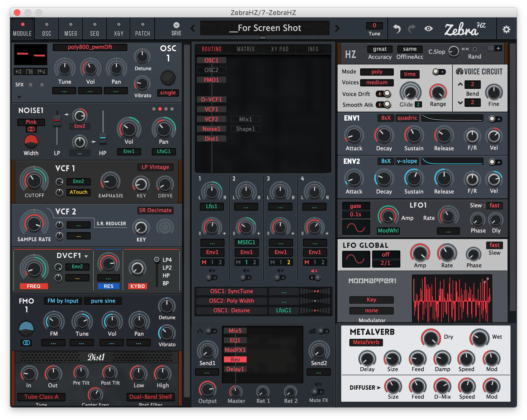
Task: Open the INFO tab
Action: click(x=313, y=49)
